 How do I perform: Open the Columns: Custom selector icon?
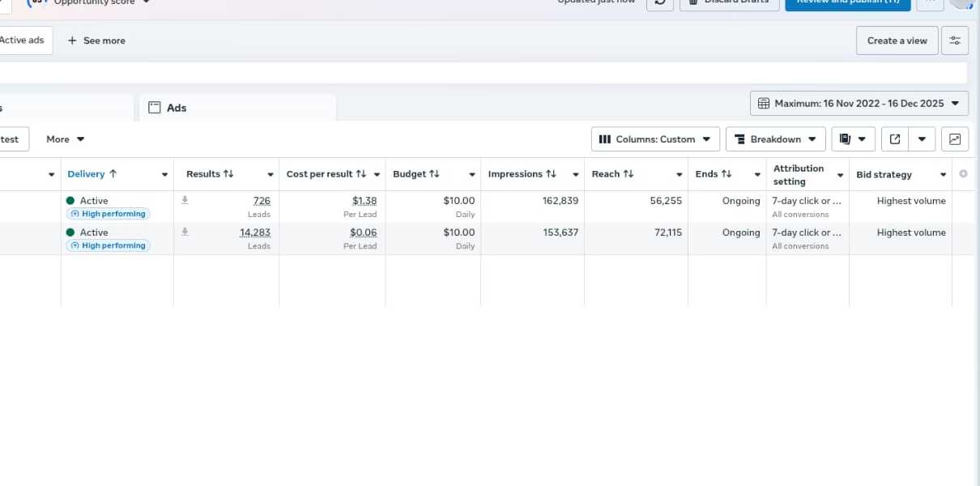coord(605,139)
